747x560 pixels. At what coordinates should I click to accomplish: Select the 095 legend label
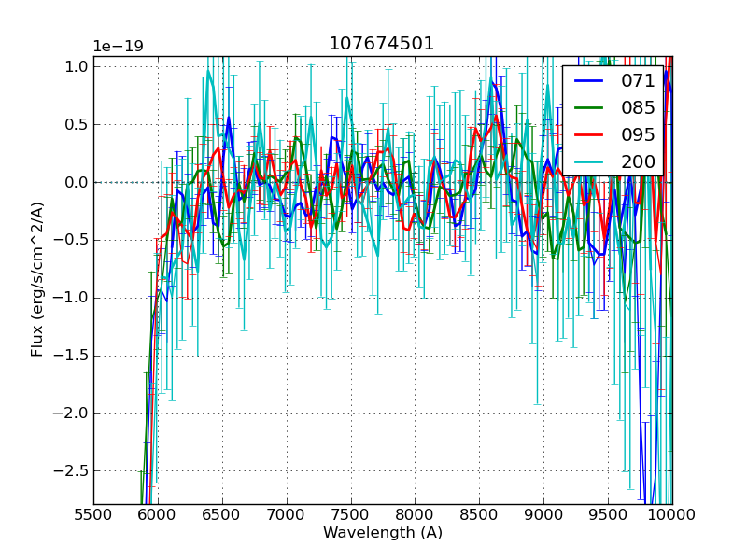click(638, 134)
